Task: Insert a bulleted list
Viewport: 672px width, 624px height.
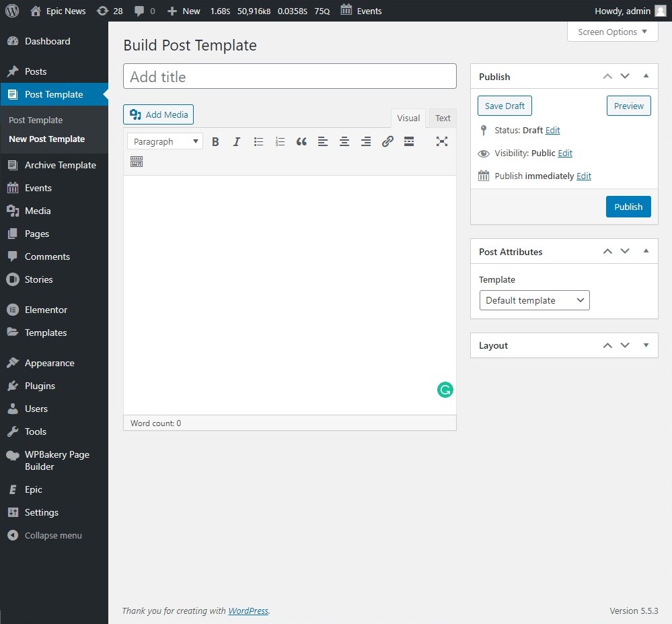Action: click(258, 141)
